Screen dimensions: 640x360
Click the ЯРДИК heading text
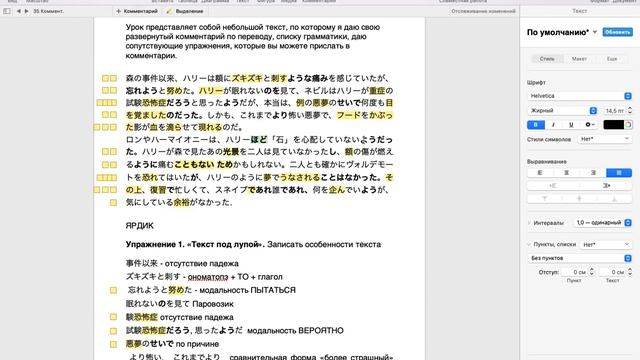click(x=140, y=226)
